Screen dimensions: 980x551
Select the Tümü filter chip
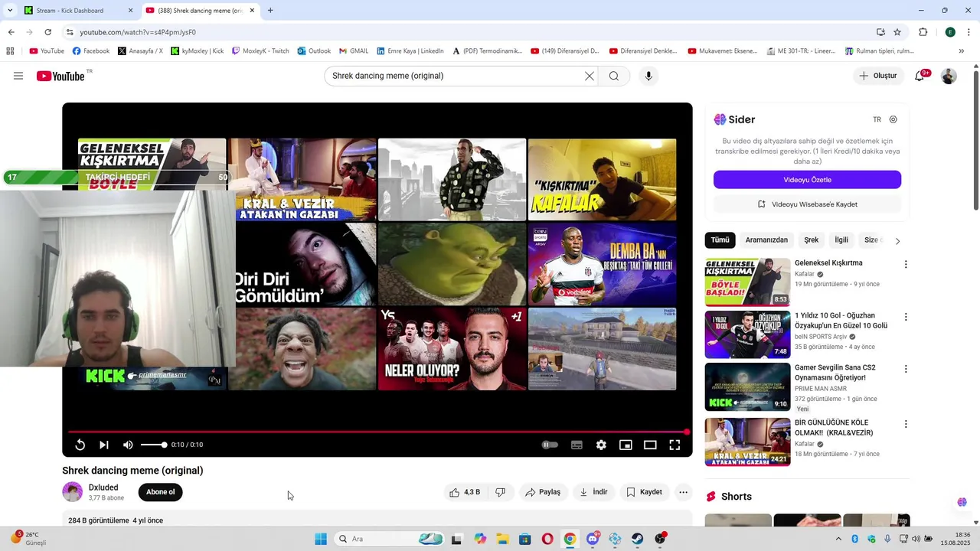(720, 240)
